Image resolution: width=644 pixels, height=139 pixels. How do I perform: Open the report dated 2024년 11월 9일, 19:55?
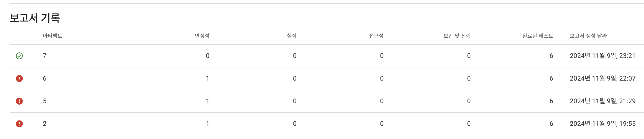[x=603, y=124]
